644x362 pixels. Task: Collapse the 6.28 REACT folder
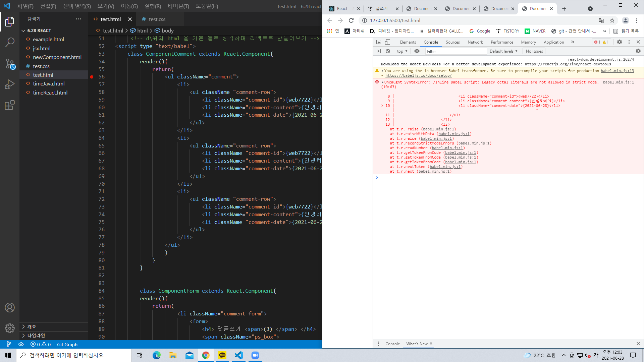point(23,31)
